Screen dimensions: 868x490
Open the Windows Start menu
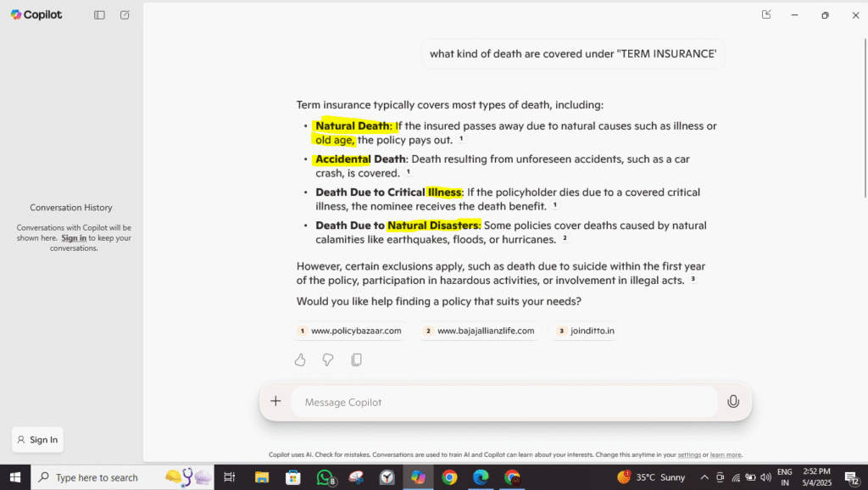tap(15, 477)
